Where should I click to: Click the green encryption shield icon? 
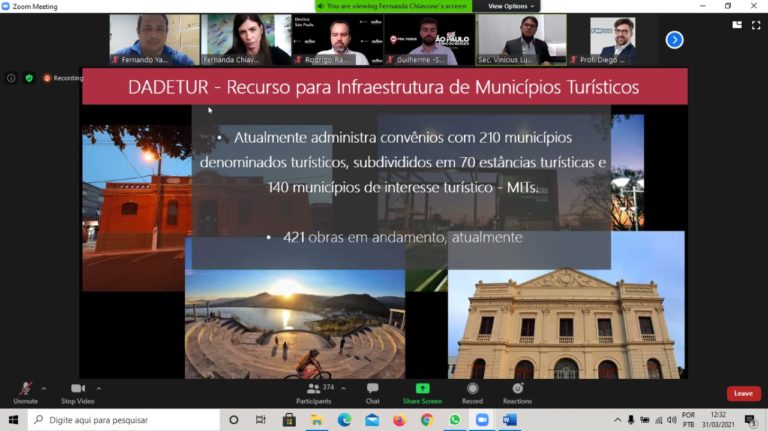(x=29, y=78)
